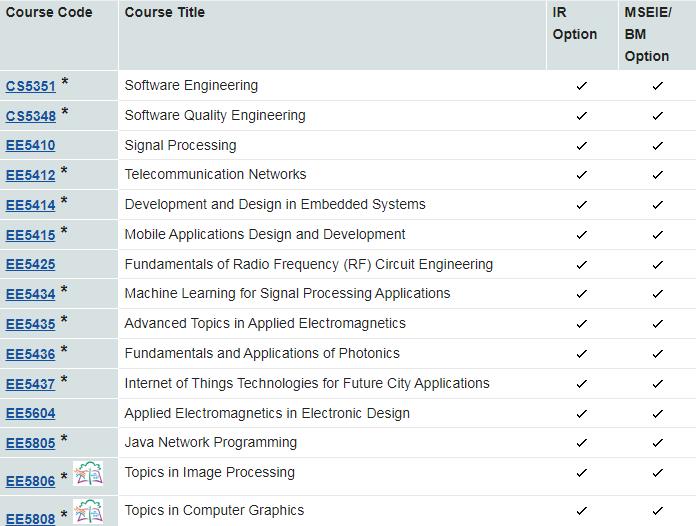Go to the EE5415 course page
The width and height of the screenshot is (696, 526).
pos(31,236)
